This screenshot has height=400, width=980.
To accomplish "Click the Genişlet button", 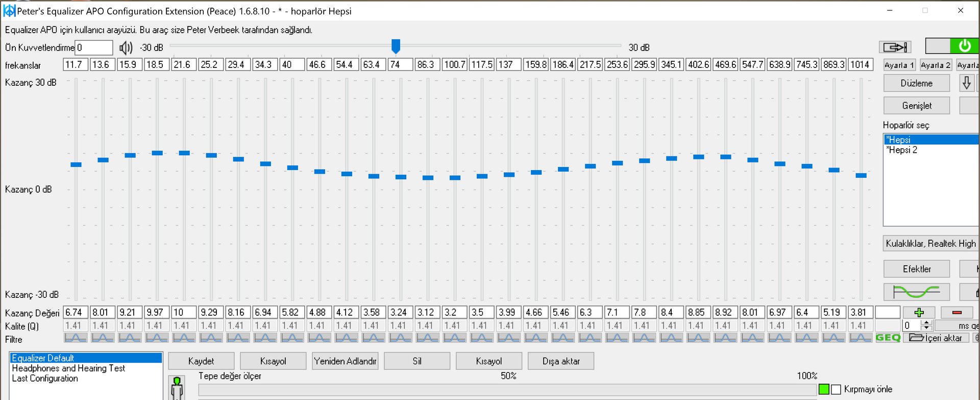I will (917, 106).
